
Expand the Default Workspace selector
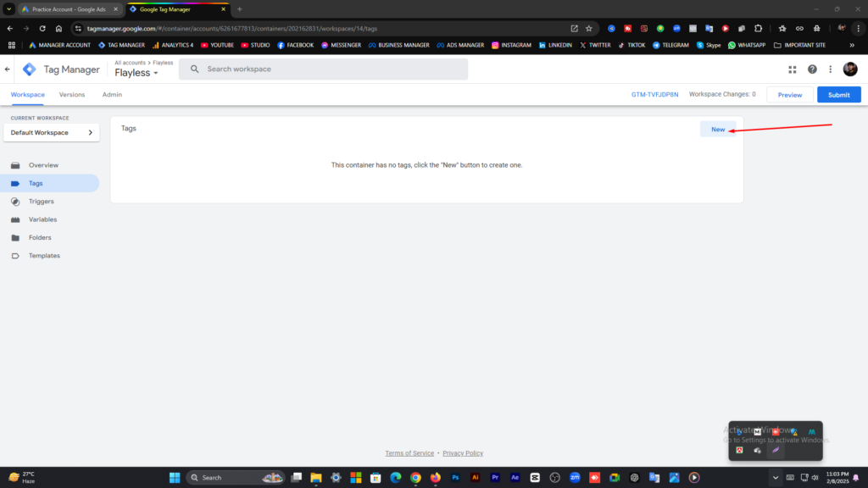(x=52, y=133)
